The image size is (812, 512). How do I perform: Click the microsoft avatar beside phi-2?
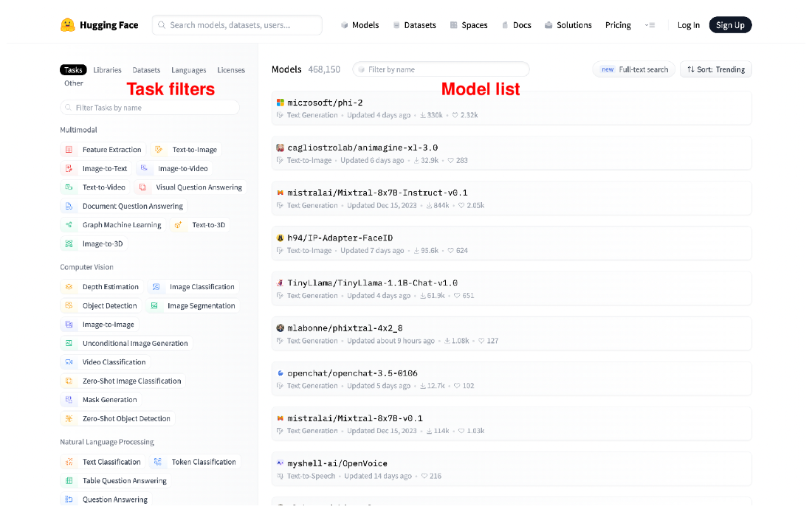(x=281, y=103)
